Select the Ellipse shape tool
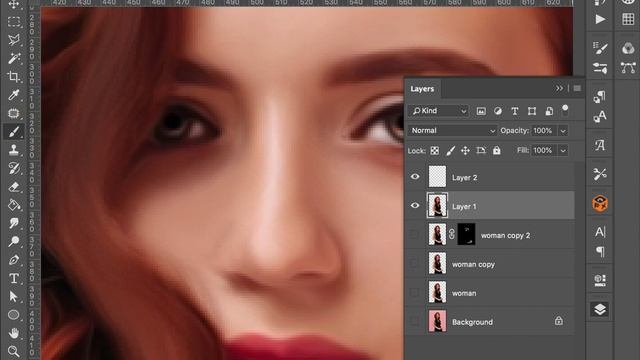 pyautogui.click(x=14, y=315)
